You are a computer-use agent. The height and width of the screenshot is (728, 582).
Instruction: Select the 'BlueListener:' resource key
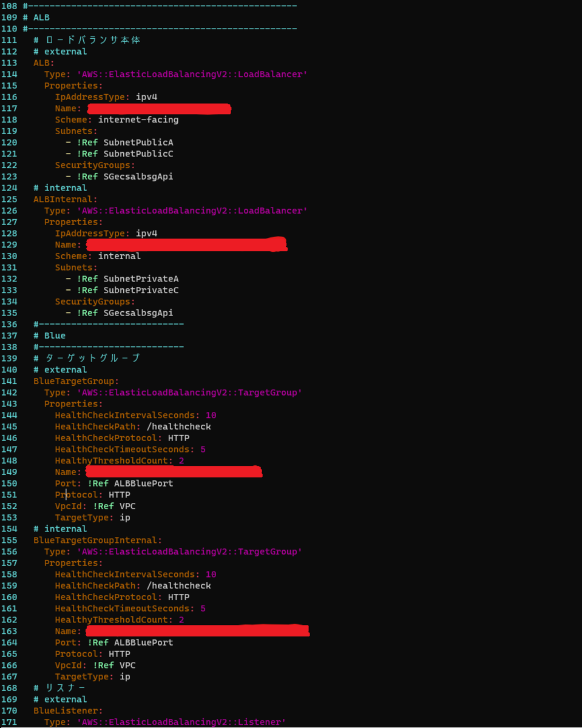(69, 711)
